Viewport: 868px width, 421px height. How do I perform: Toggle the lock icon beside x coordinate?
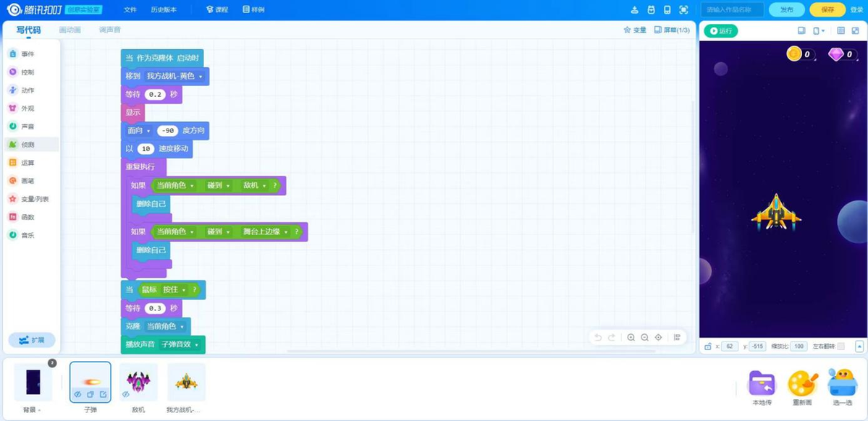[708, 346]
